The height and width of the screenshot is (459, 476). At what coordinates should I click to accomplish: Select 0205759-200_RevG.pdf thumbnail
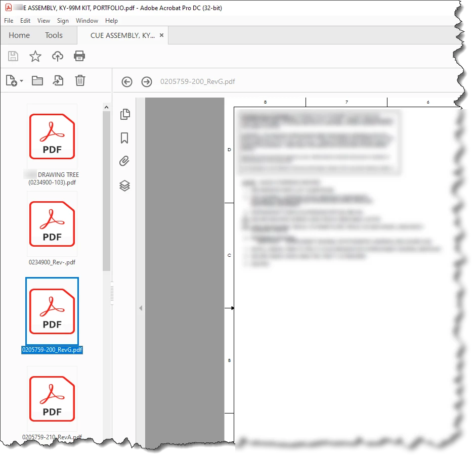pyautogui.click(x=52, y=311)
